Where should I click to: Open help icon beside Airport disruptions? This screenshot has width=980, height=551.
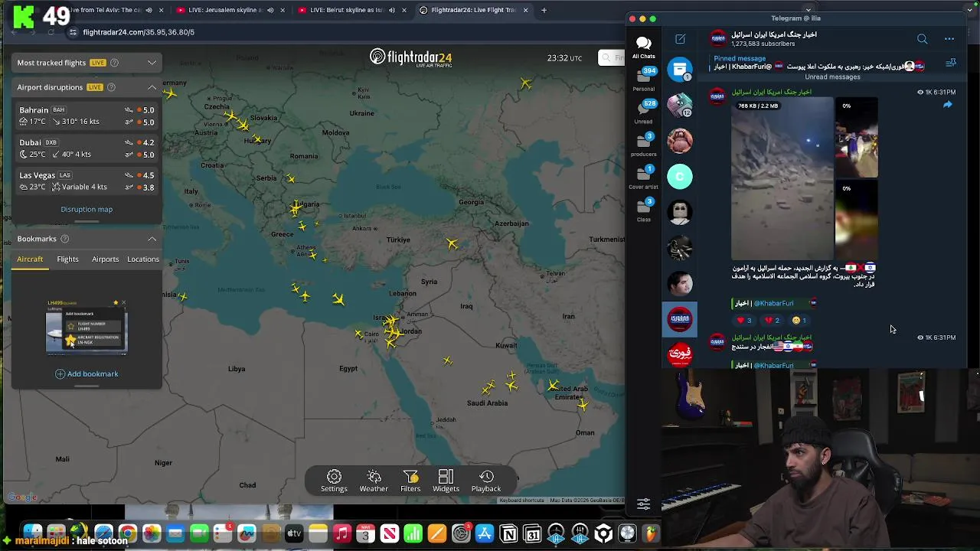pos(111,87)
